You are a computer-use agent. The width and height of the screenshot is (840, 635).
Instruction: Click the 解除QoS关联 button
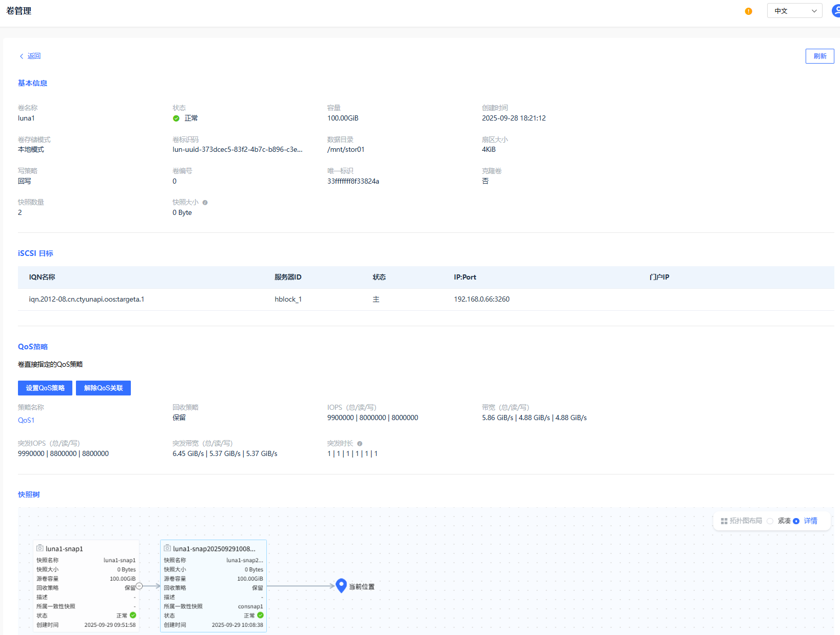pyautogui.click(x=103, y=388)
